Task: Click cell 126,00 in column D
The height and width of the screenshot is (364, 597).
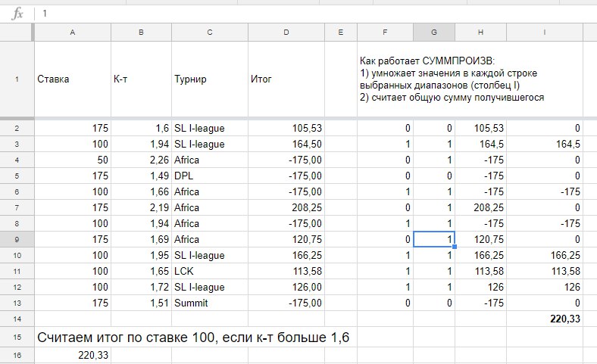Action: click(x=286, y=287)
